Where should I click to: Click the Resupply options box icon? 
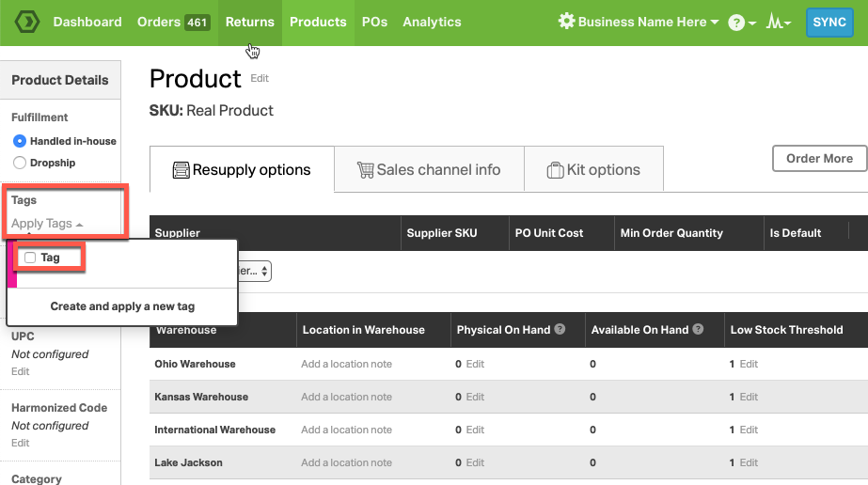[x=181, y=170]
